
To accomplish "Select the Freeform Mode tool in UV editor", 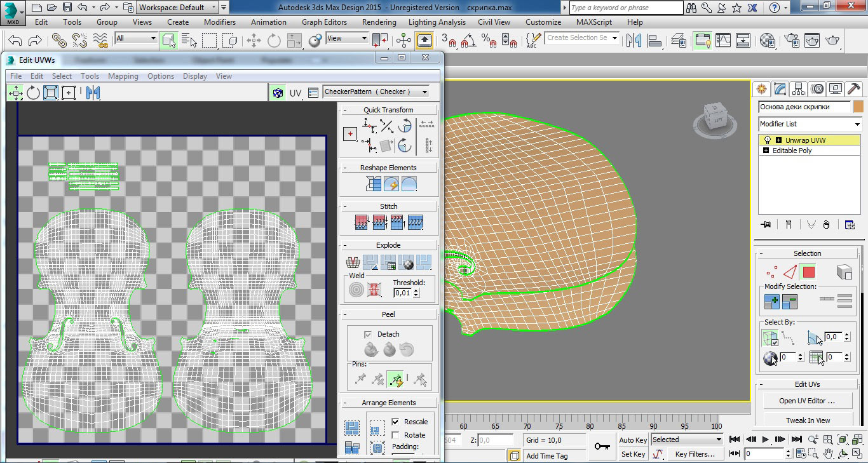I will pyautogui.click(x=69, y=93).
